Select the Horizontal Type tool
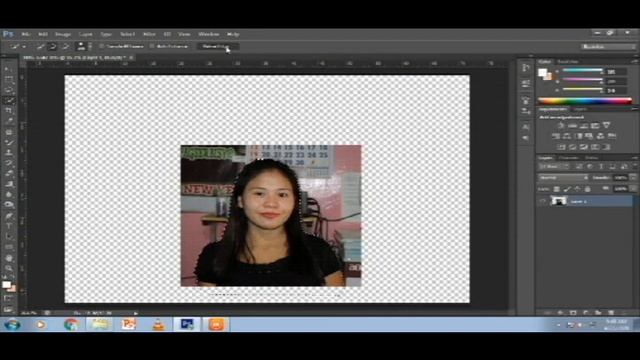 click(9, 226)
